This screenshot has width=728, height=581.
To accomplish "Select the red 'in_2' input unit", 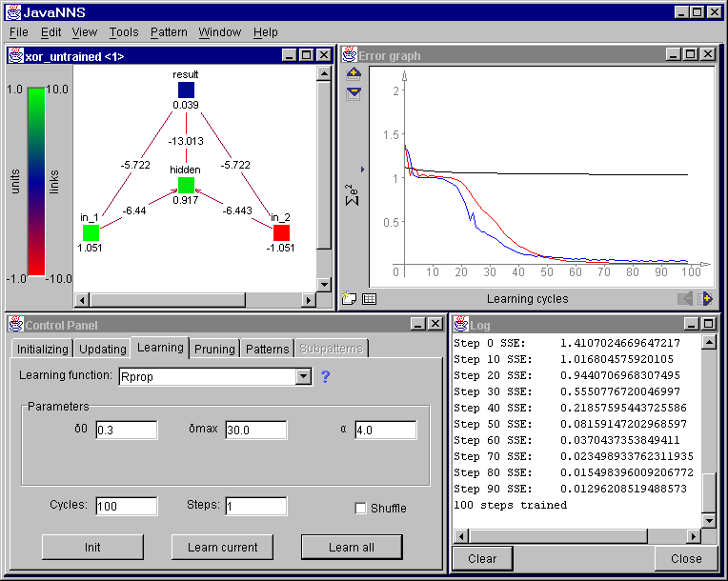I will pos(281,232).
